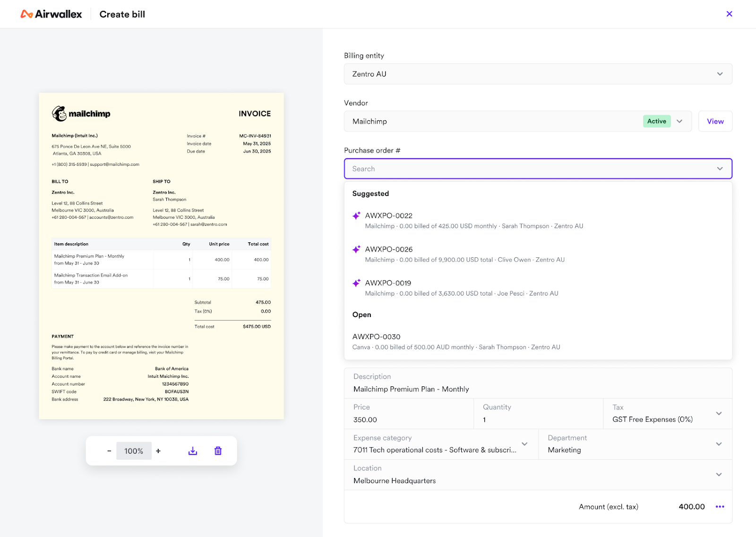Viewport: 756px width, 537px height.
Task: Expand the Location Melbourne Headquarters dropdown
Action: 719,475
